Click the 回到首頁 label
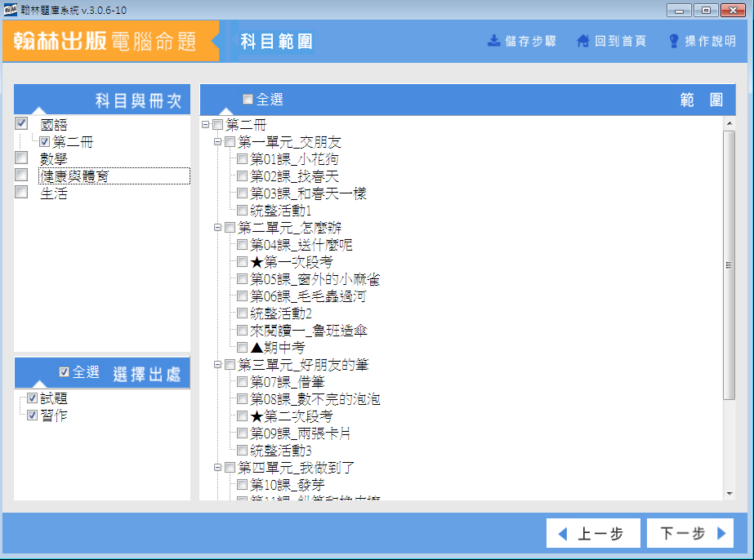The image size is (754, 560). 620,42
